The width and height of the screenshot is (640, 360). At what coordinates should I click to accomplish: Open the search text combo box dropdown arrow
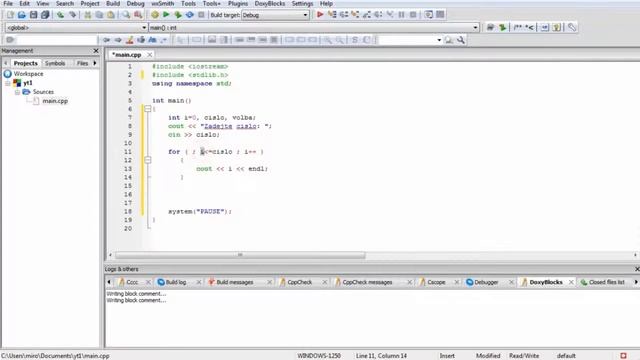point(439,40)
